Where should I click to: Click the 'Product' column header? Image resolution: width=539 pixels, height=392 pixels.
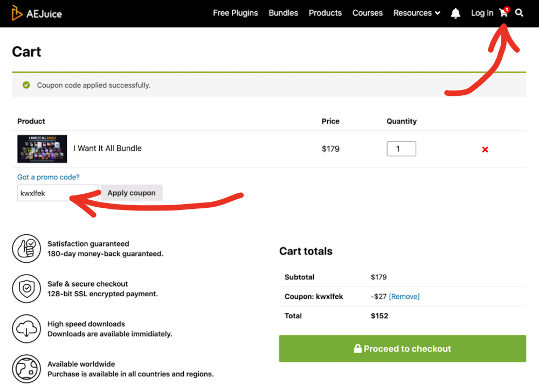31,121
